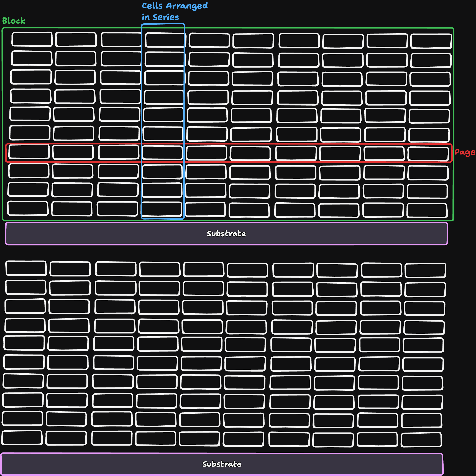Click the top-left cell in the Block
Viewport: 476px width, 476px height.
click(x=32, y=39)
